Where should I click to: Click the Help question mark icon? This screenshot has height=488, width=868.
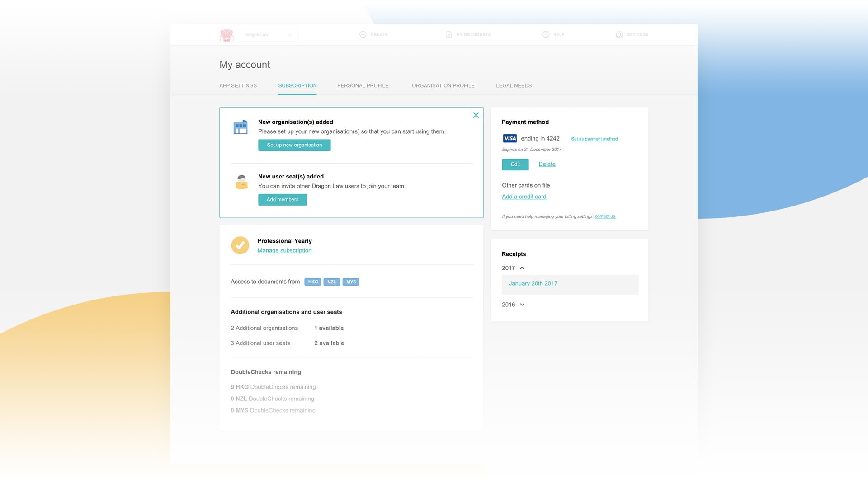tap(546, 34)
